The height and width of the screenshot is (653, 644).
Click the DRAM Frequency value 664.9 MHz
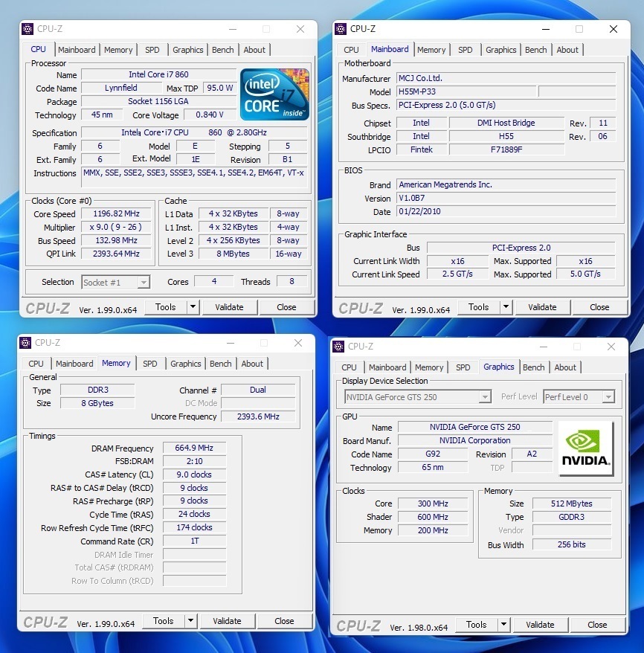194,448
